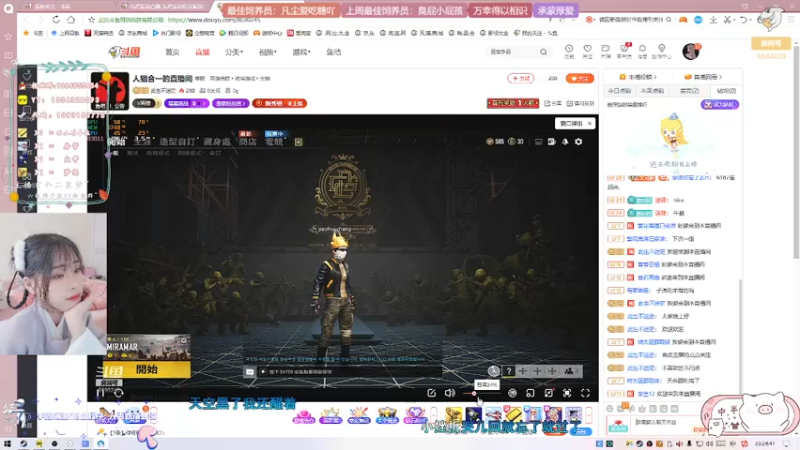This screenshot has height=450, width=800.
Task: Toggle web-page fullscreen mode
Action: point(567,393)
